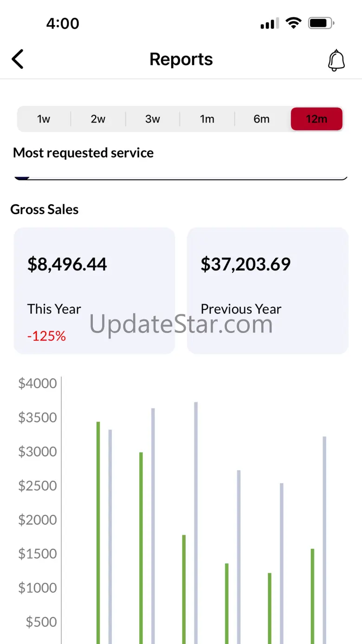Switch to the 6m time range

pyautogui.click(x=261, y=119)
